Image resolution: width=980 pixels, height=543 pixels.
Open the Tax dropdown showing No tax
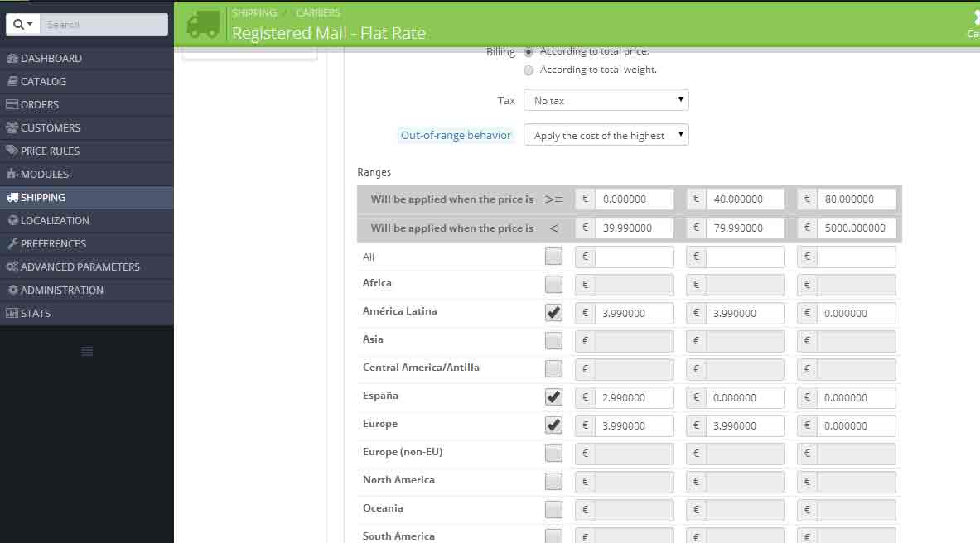(x=606, y=100)
